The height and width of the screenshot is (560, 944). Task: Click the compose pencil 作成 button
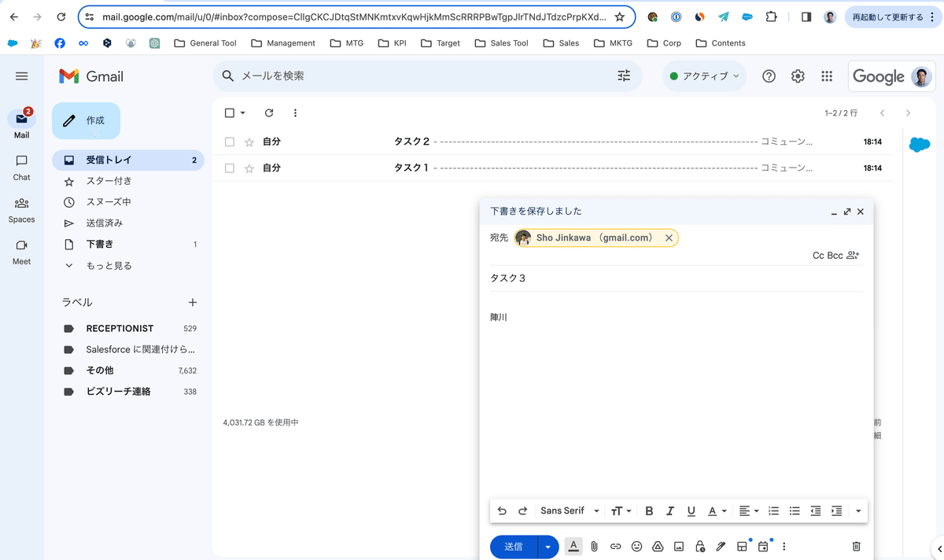(86, 120)
